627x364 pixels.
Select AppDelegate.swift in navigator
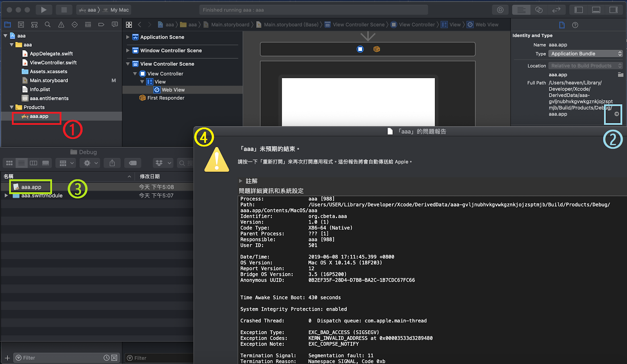click(x=51, y=54)
